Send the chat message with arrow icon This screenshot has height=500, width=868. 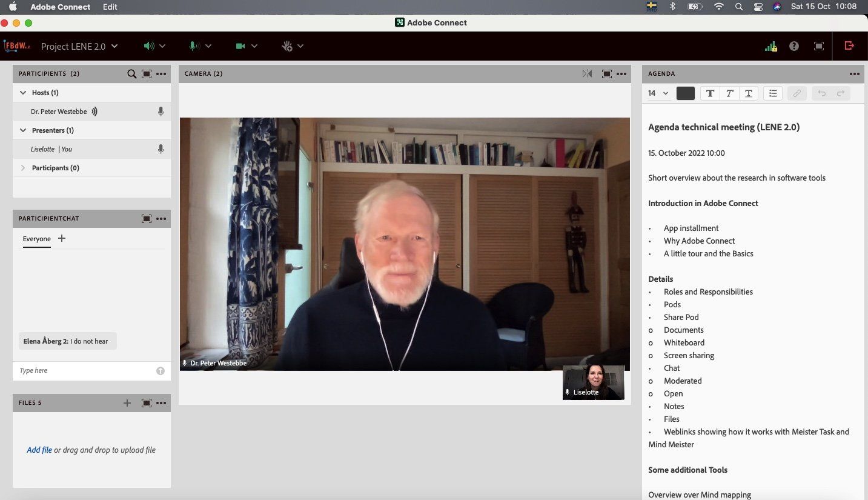(161, 371)
